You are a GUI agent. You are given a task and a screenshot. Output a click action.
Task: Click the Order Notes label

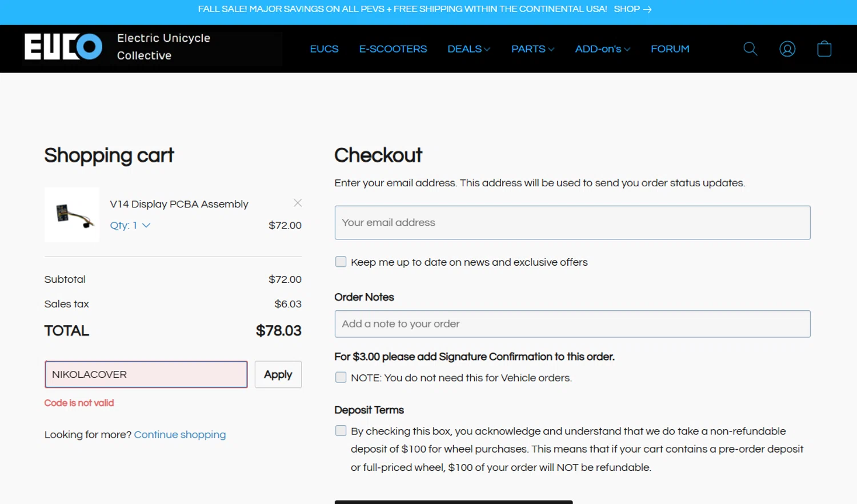pos(364,297)
